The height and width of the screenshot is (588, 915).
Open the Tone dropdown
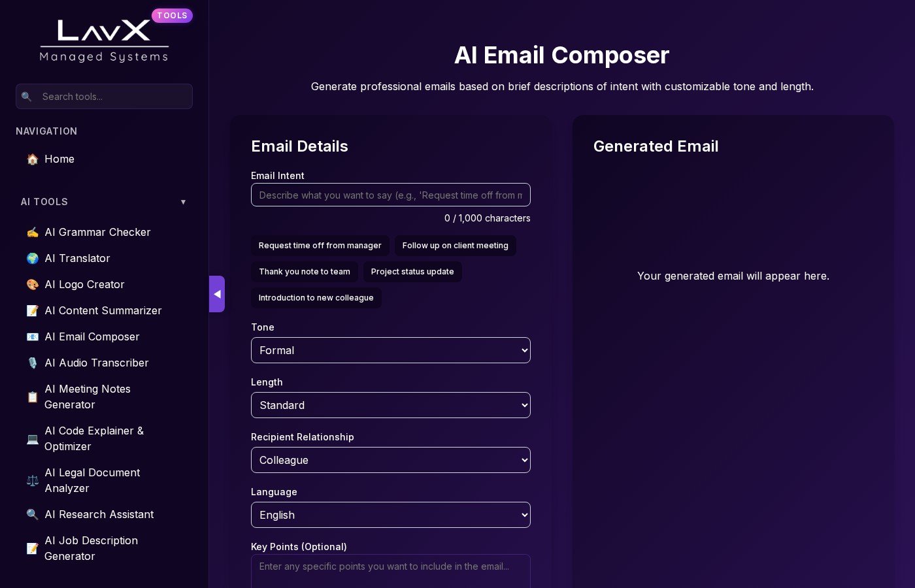tap(390, 350)
